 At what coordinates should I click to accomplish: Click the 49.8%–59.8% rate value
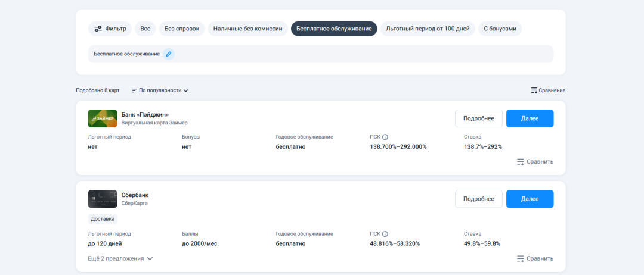point(482,244)
